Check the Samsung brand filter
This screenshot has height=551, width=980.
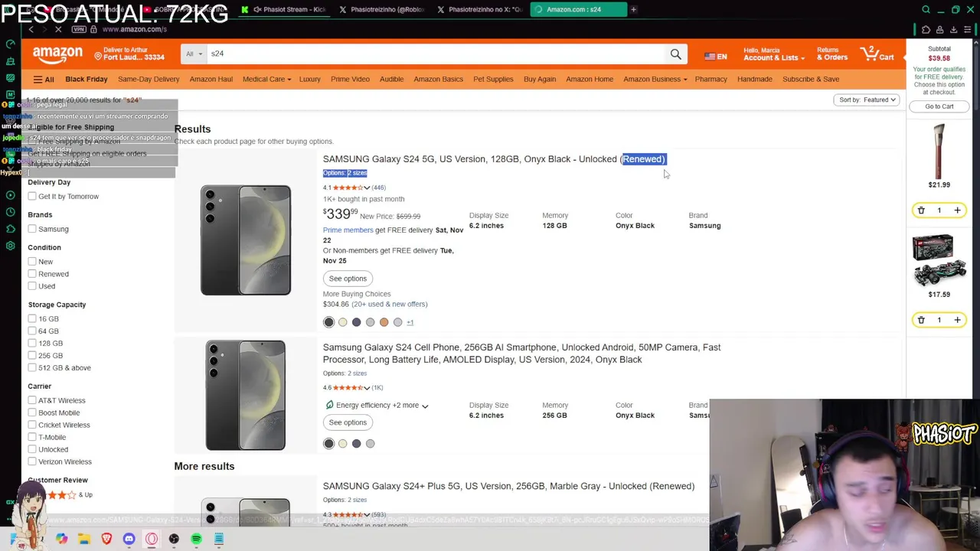point(32,229)
